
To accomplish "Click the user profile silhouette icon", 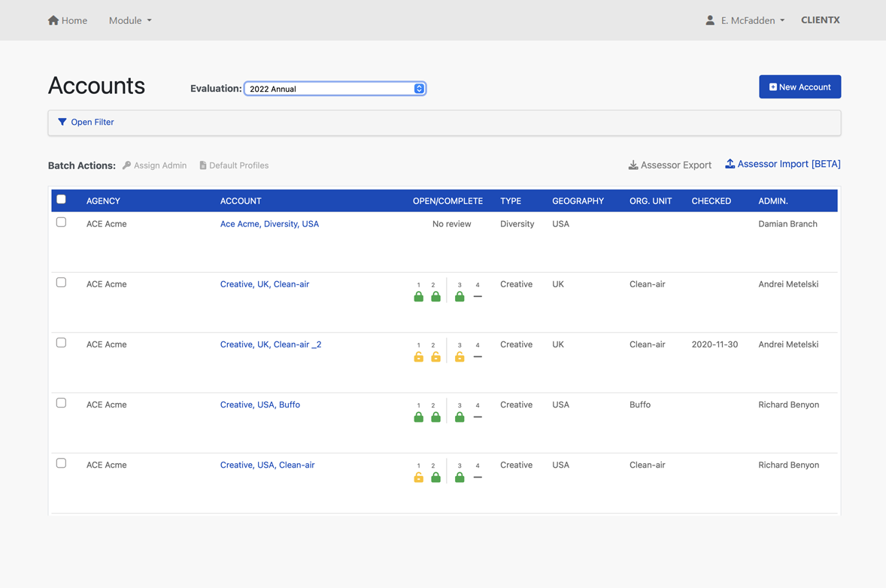I will tap(710, 20).
